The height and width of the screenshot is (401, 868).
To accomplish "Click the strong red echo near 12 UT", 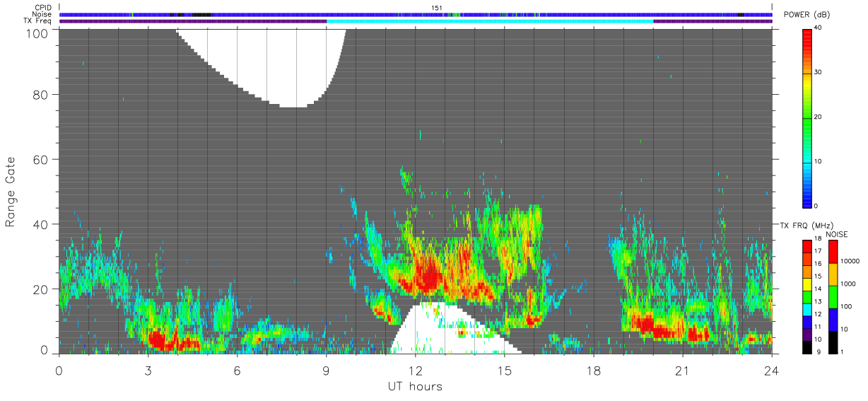I will pyautogui.click(x=426, y=276).
